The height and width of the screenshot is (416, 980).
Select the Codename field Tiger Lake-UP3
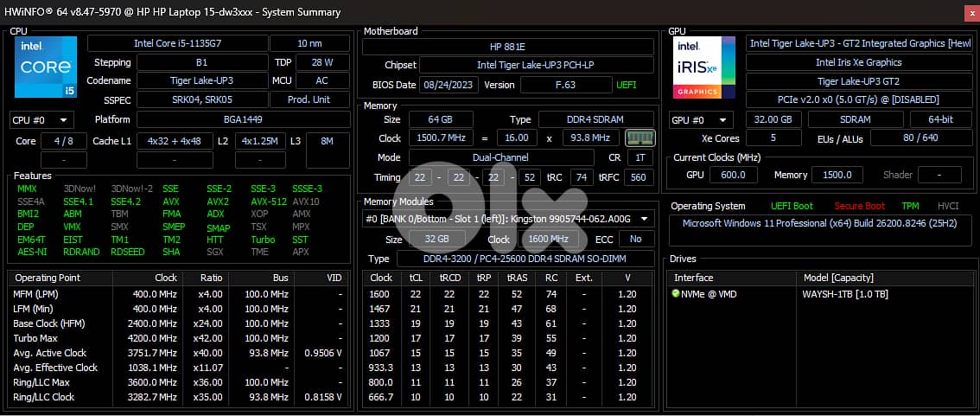pyautogui.click(x=201, y=81)
